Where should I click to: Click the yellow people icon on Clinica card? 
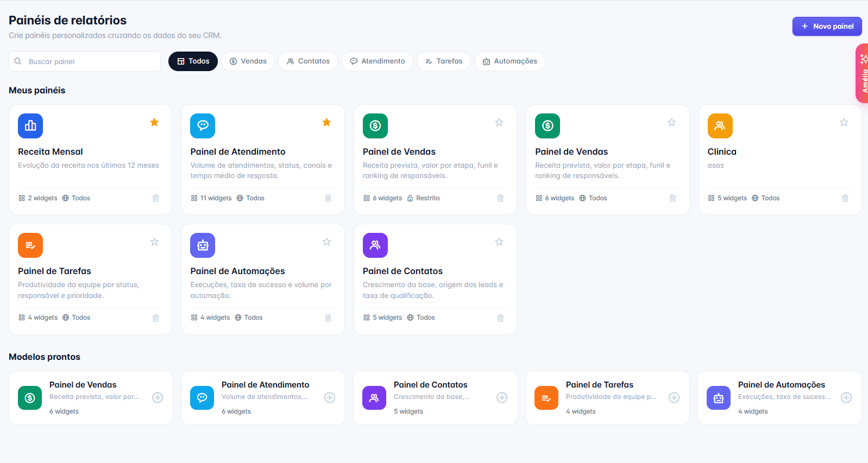(720, 126)
